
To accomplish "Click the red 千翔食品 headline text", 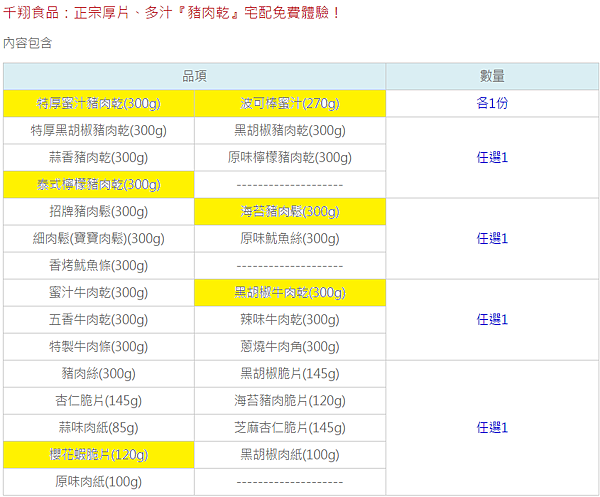I will pos(171,13).
